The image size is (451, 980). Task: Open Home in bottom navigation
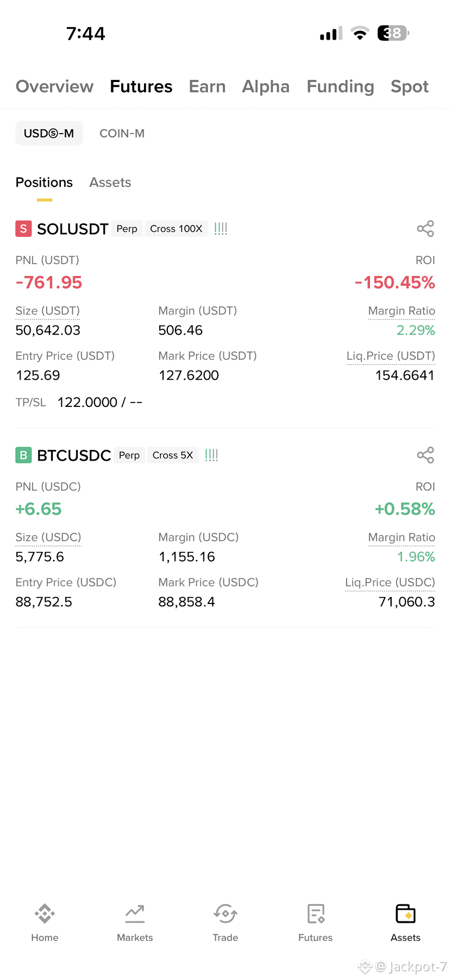tap(45, 922)
